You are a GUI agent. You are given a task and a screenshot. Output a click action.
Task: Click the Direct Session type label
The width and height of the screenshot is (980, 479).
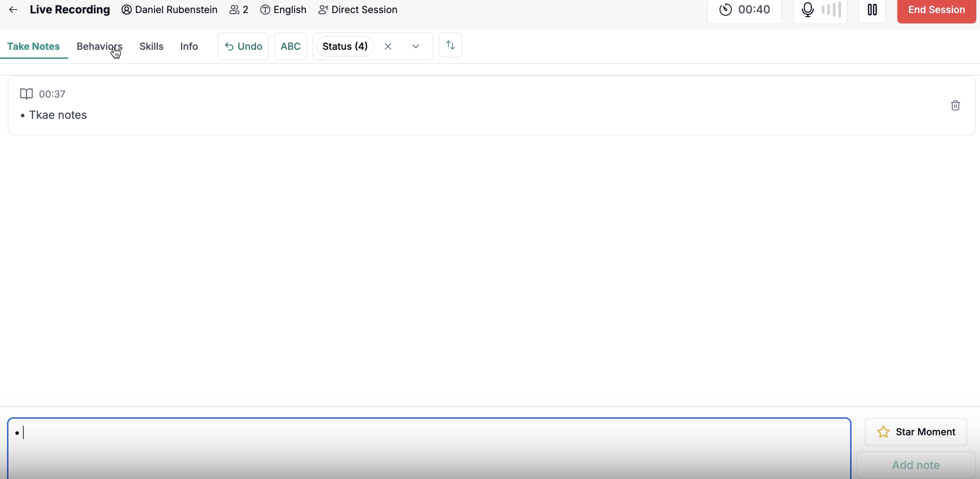[357, 10]
